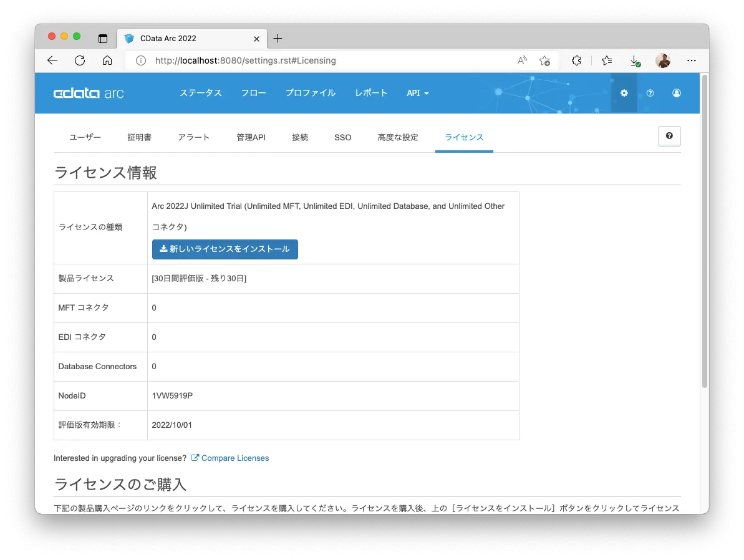Add this page to favorites star
744x560 pixels.
(544, 60)
